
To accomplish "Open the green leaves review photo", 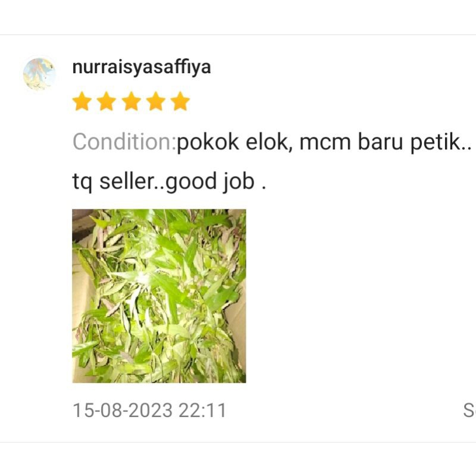I will point(159,296).
